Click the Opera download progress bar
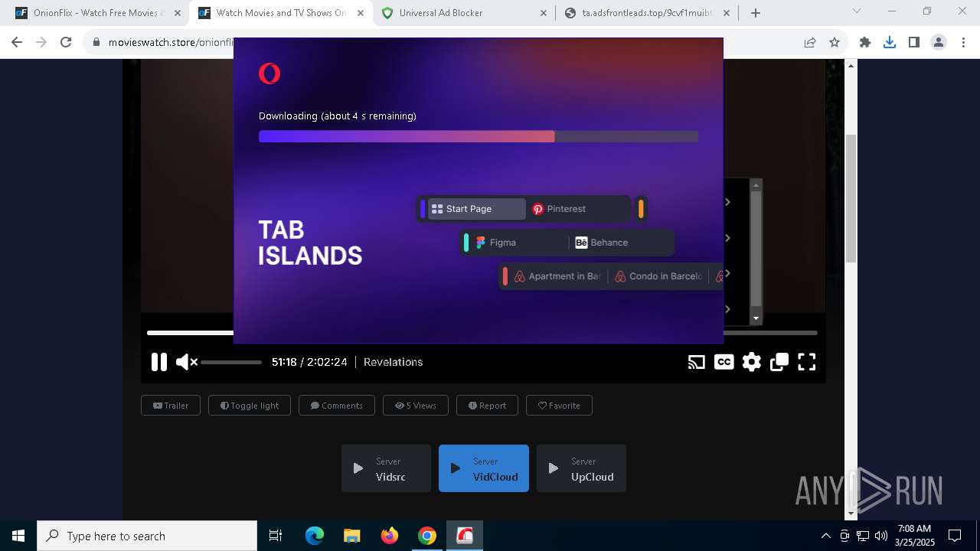The height and width of the screenshot is (551, 980). pyautogui.click(x=479, y=136)
